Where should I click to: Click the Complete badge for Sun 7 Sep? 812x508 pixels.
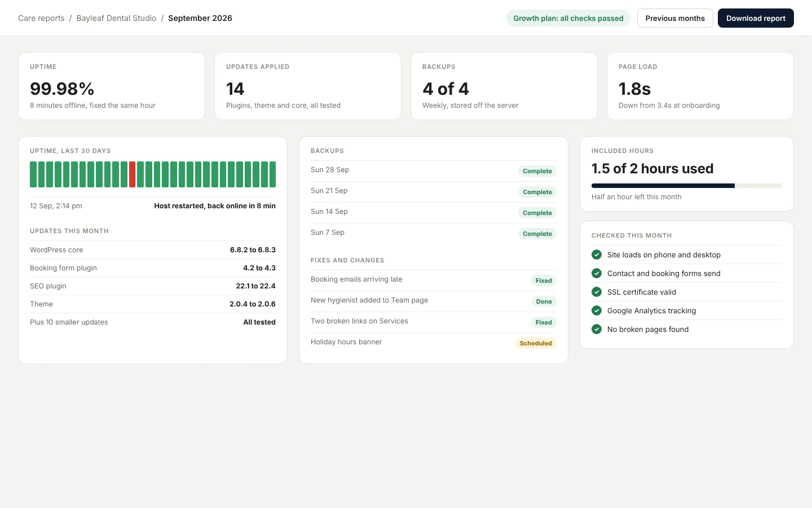537,234
